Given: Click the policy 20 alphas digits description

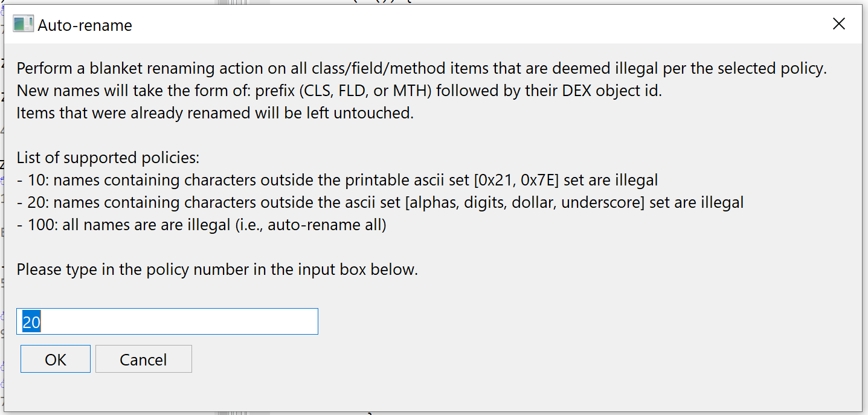Looking at the screenshot, I should [380, 202].
